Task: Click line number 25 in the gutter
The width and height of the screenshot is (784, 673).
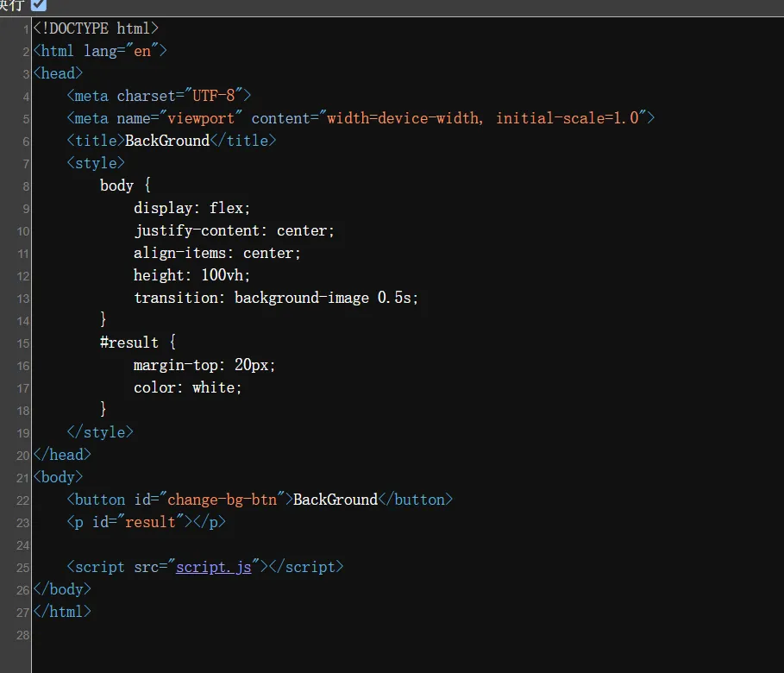Action: click(x=23, y=568)
